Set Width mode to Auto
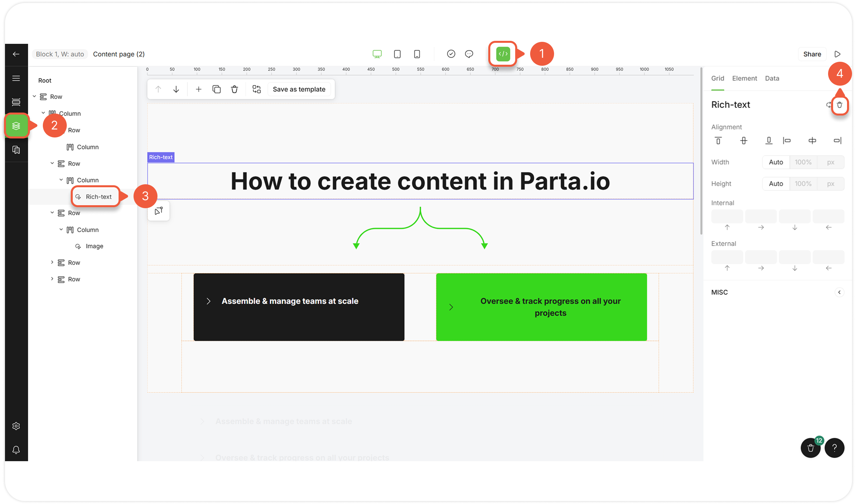The height and width of the screenshot is (504, 855). tap(776, 162)
